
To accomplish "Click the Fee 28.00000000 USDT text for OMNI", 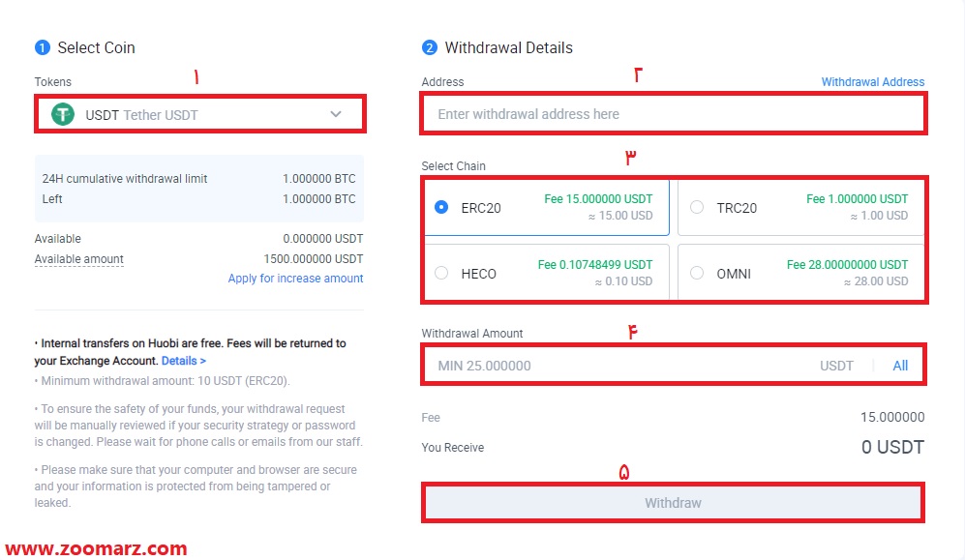I will [x=848, y=265].
